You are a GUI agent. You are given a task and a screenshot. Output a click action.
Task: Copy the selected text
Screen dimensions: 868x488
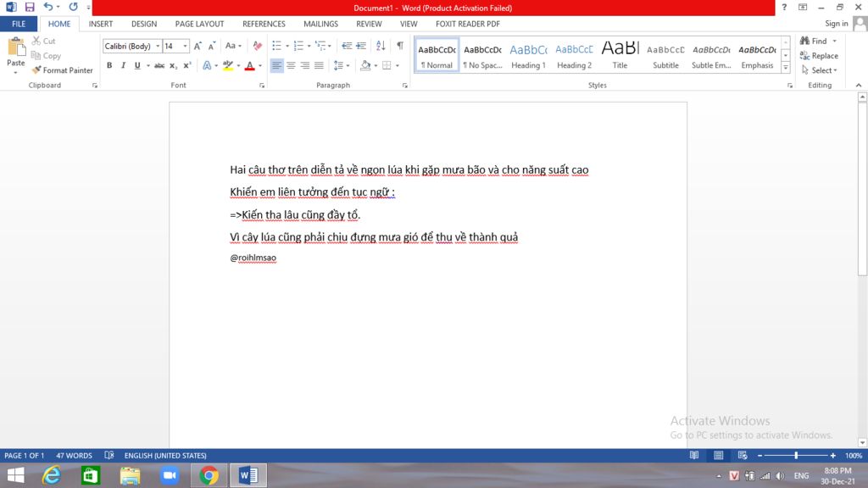click(46, 55)
